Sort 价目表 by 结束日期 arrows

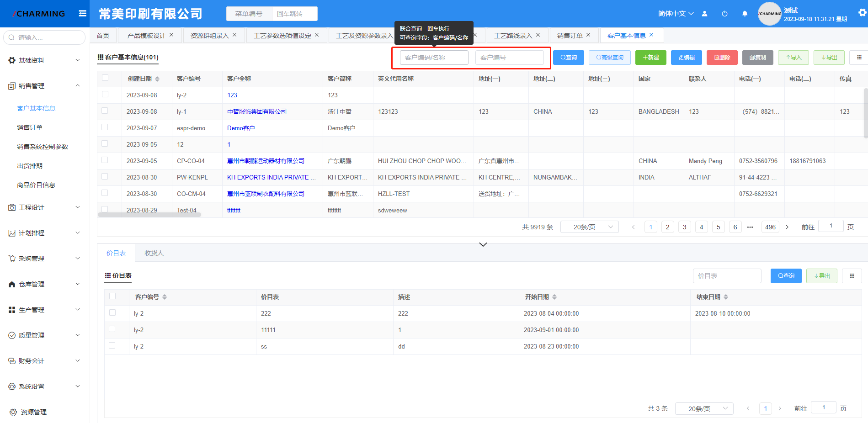pyautogui.click(x=726, y=297)
